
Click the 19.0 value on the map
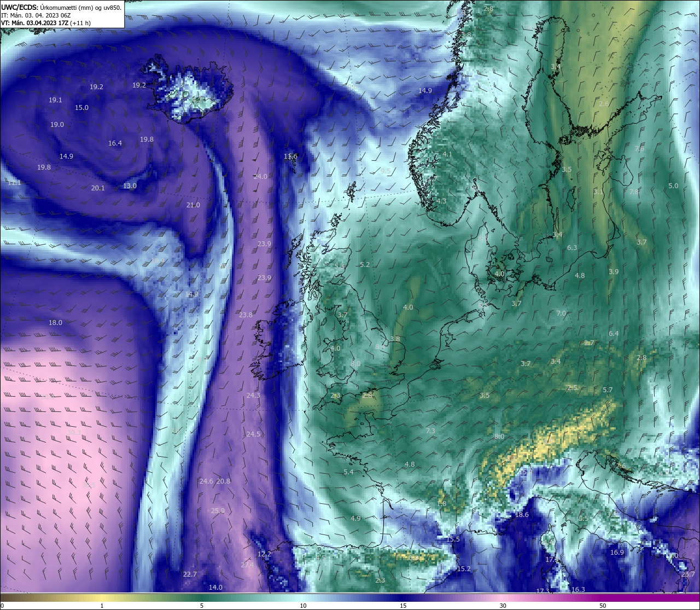tap(57, 125)
